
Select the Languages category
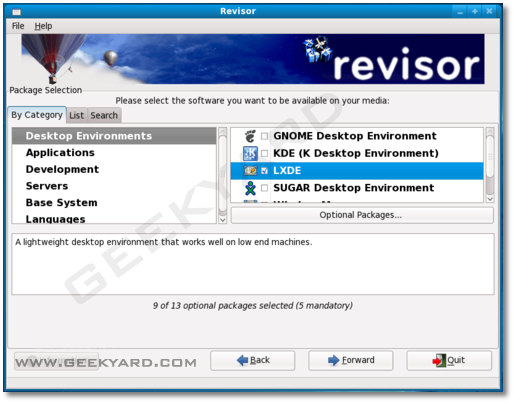[x=114, y=218]
